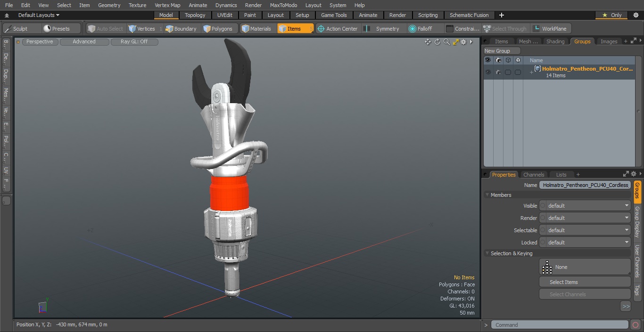The width and height of the screenshot is (644, 332).
Task: Toggle visibility eye of Holmatro group
Action: point(488,72)
